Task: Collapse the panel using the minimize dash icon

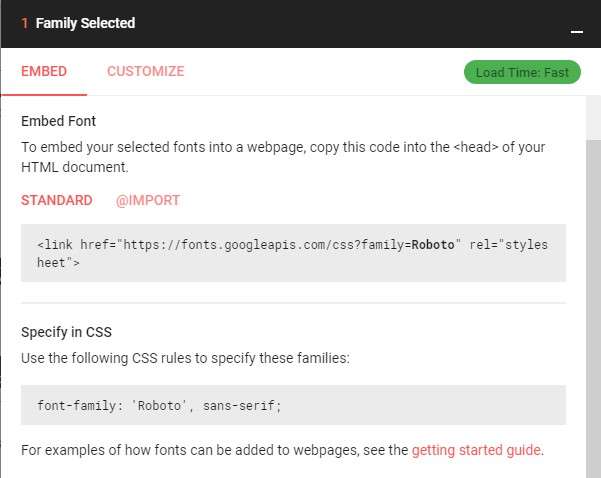Action: tap(576, 32)
